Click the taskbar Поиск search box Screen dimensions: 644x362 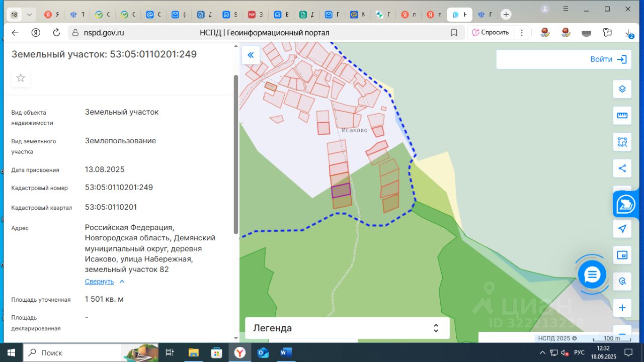click(x=71, y=352)
